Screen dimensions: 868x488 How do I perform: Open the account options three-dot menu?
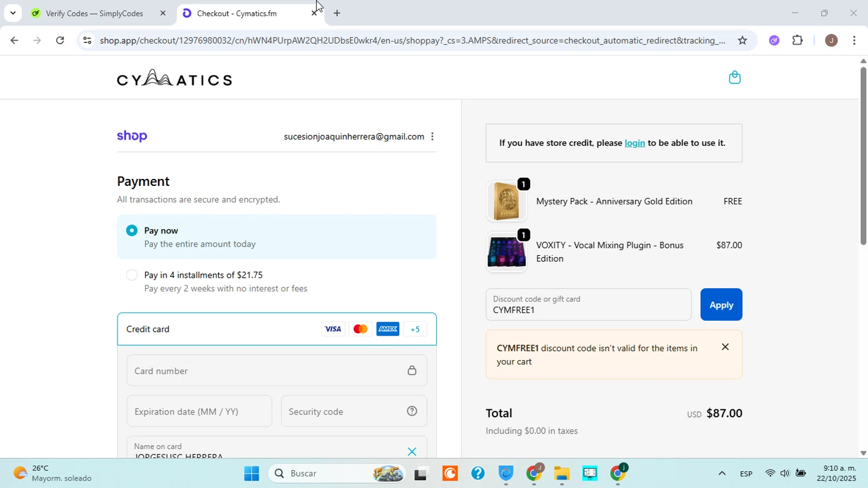point(432,137)
